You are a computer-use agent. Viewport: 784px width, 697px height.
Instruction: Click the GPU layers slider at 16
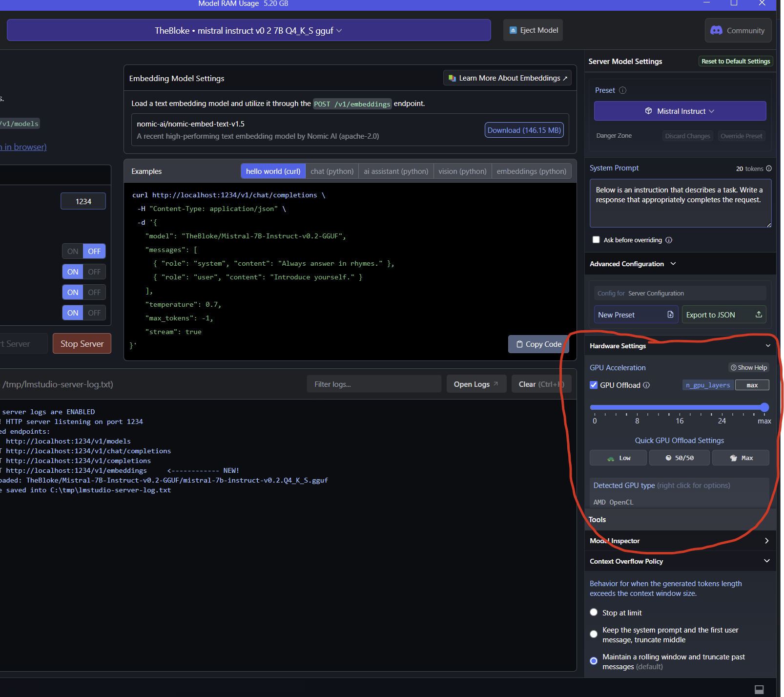(x=680, y=407)
